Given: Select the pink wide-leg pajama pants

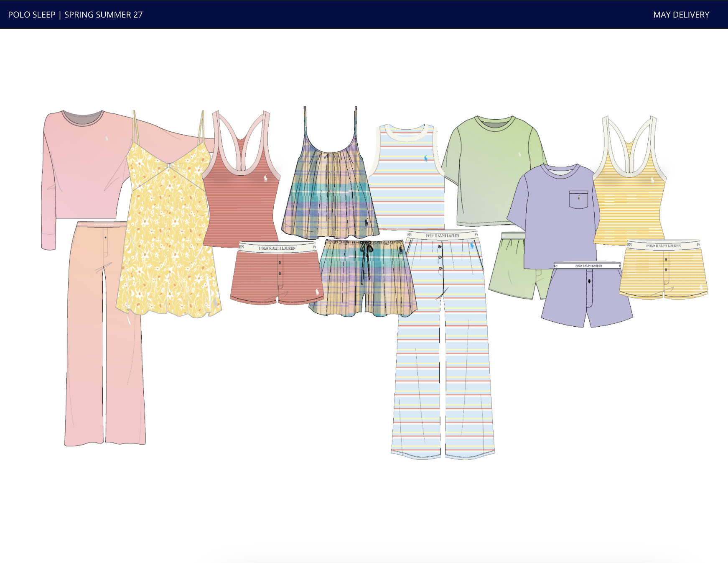Looking at the screenshot, I should [104, 335].
